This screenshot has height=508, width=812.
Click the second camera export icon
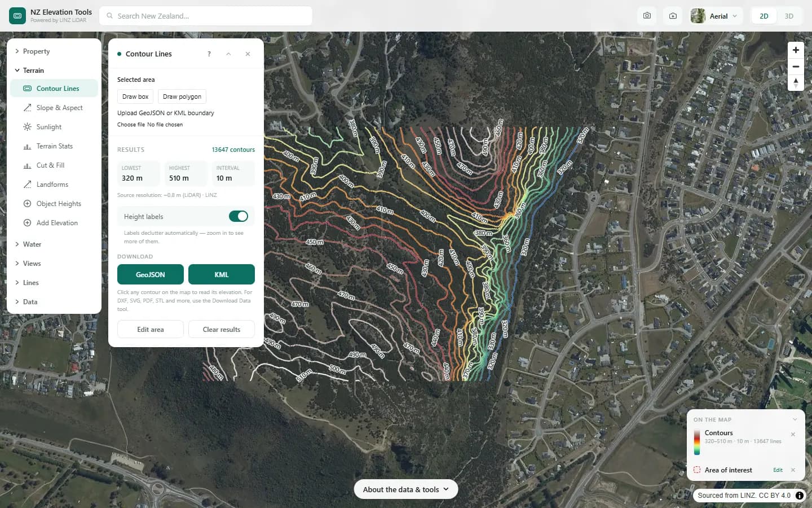click(x=673, y=16)
